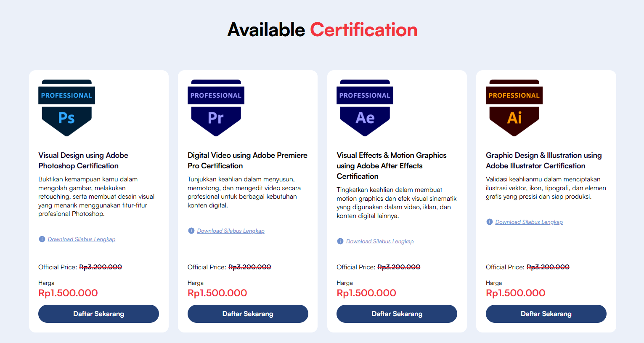The width and height of the screenshot is (644, 343).
Task: Click the info icon on the Photoshop card
Action: click(42, 239)
